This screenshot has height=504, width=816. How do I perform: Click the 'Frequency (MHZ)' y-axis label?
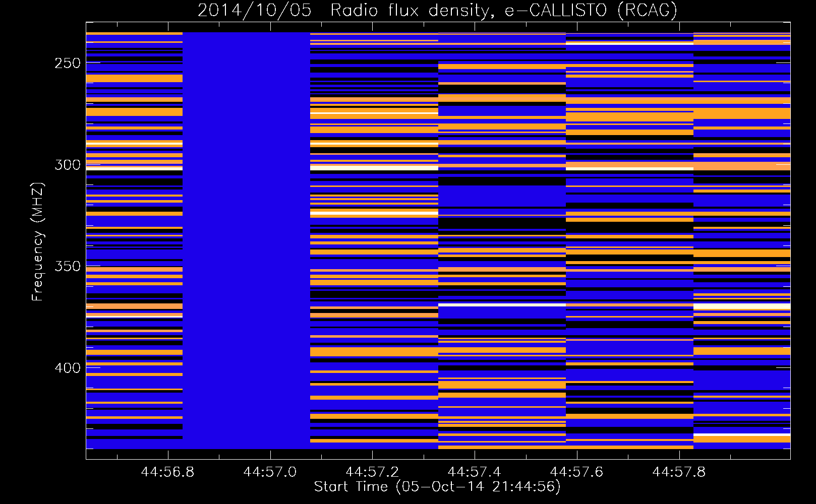click(x=38, y=242)
